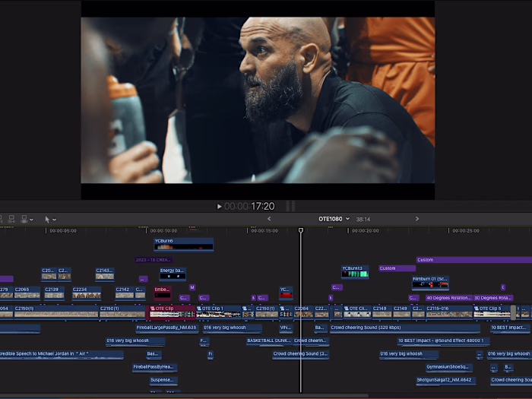The image size is (532, 399).
Task: Select the red YC... clip near playhead
Action: (286, 293)
